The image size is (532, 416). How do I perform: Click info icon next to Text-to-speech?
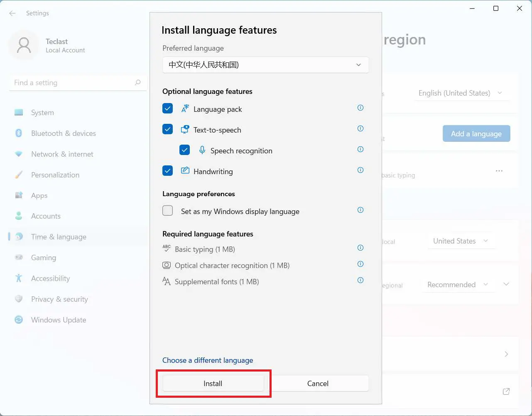[x=360, y=128]
